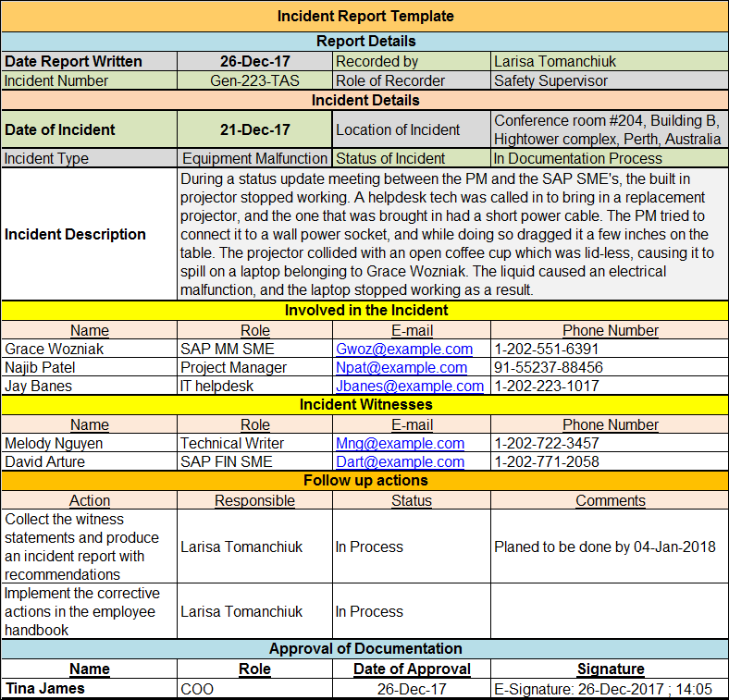This screenshot has height=700, width=729.
Task: Select the Safety Supervisor role cell
Action: point(609,80)
